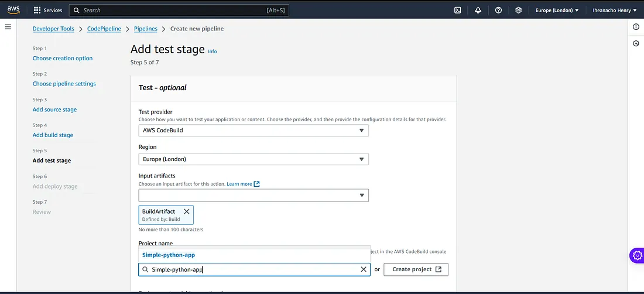644x294 pixels.
Task: Click the Create project button
Action: 416,269
